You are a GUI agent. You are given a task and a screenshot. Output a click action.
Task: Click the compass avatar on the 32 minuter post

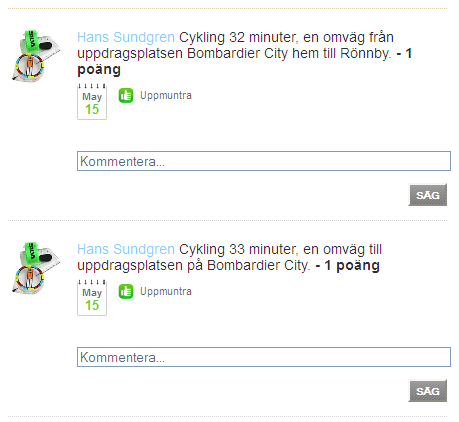(36, 56)
